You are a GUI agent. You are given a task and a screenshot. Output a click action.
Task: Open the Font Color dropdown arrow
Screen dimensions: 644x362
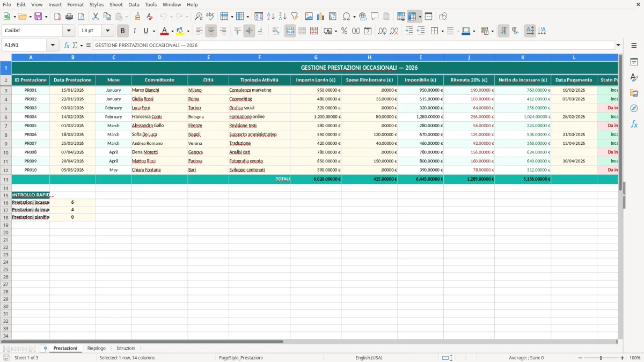tap(172, 31)
